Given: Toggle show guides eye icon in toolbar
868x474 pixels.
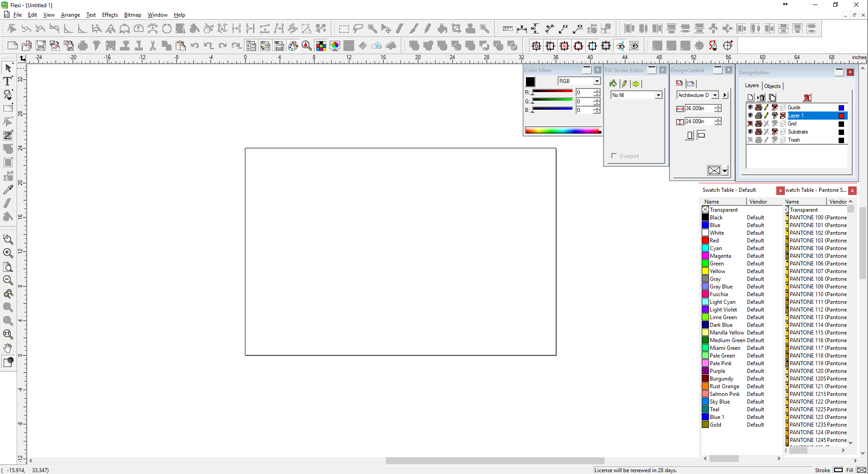Looking at the screenshot, I should click(x=620, y=46).
